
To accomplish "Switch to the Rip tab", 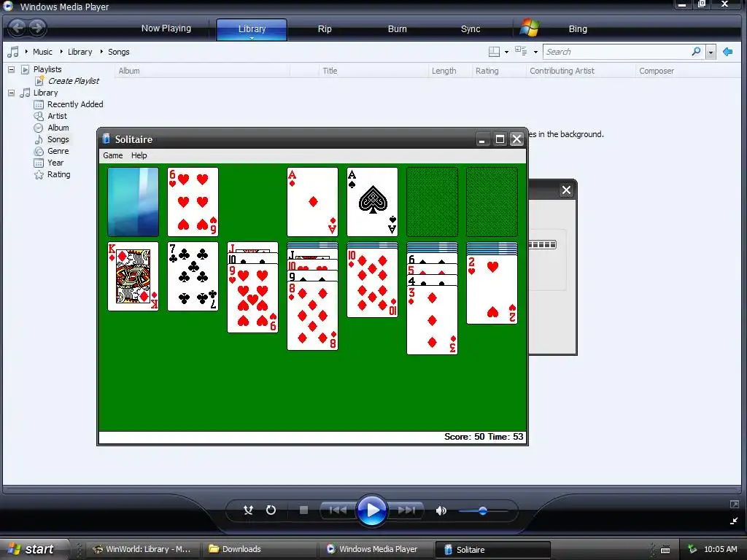I will [325, 29].
